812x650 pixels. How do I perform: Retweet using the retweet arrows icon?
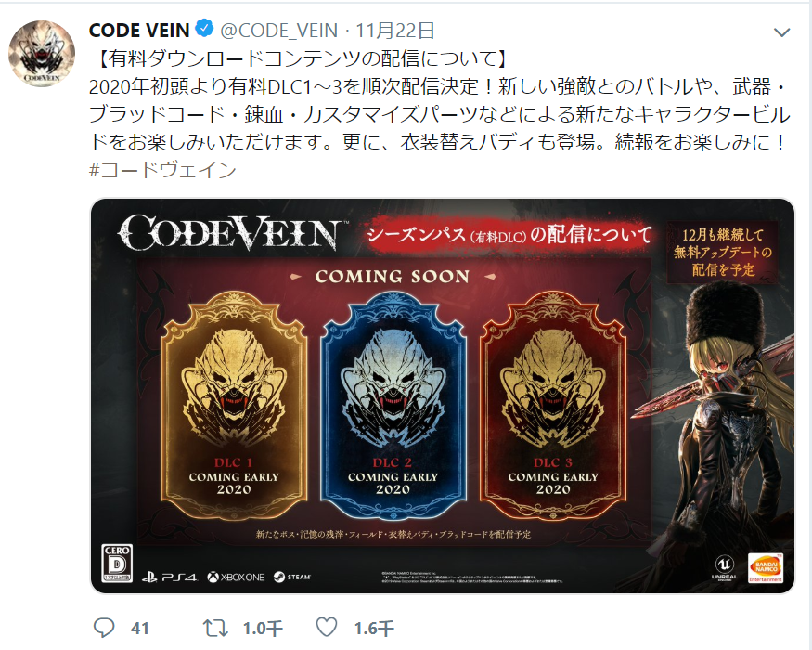point(215,628)
